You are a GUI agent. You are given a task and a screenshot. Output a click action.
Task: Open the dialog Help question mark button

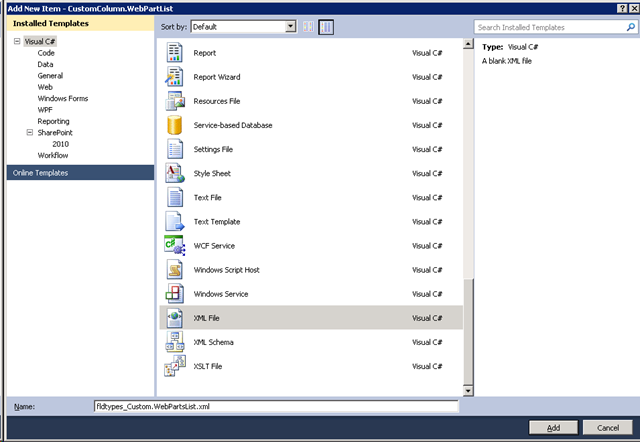click(x=622, y=8)
